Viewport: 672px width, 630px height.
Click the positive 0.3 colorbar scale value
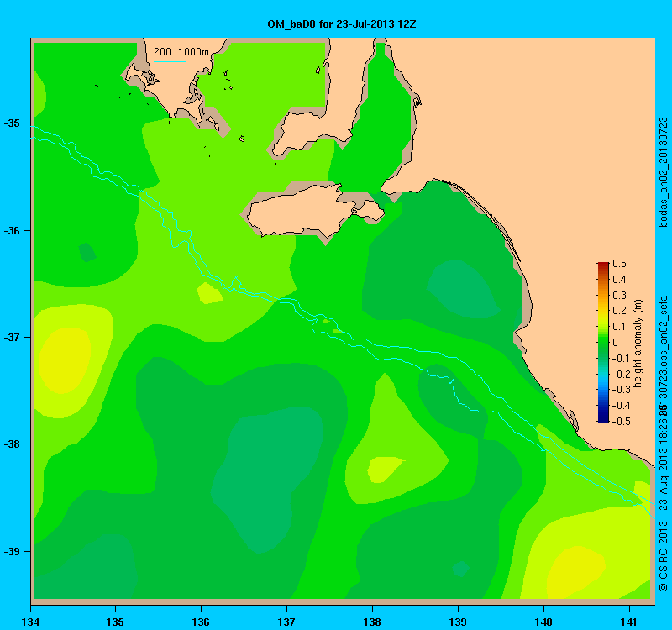[x=619, y=296]
